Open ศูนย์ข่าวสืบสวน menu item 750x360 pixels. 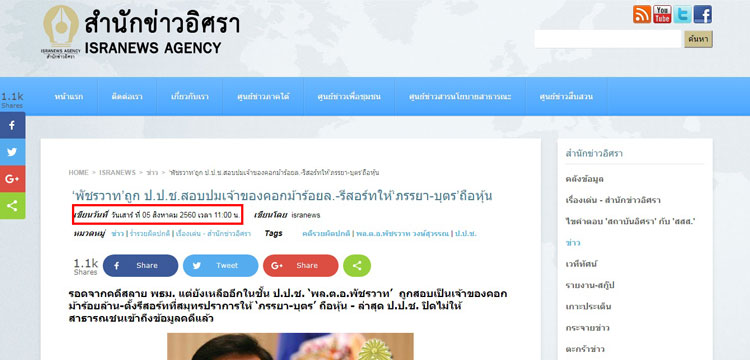pos(566,97)
